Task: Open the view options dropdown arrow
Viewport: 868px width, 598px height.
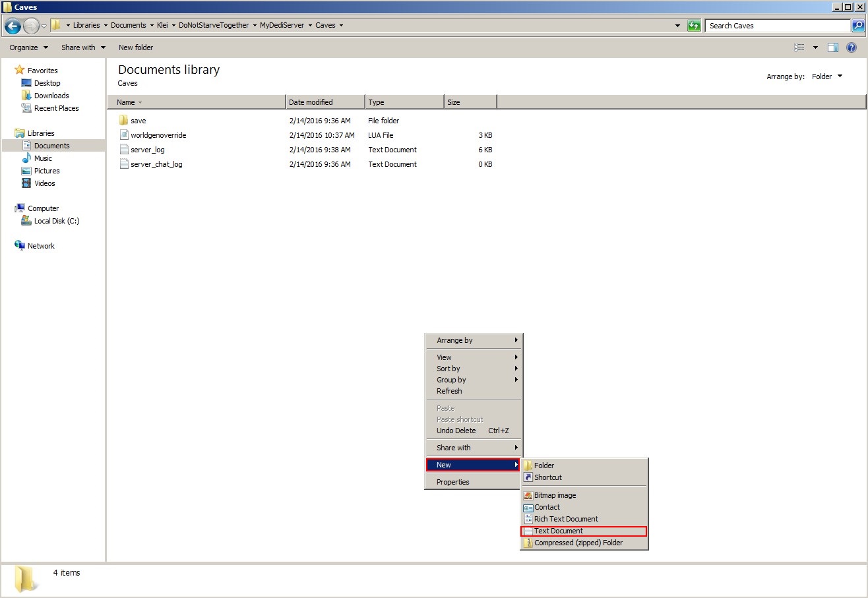Action: (x=815, y=47)
